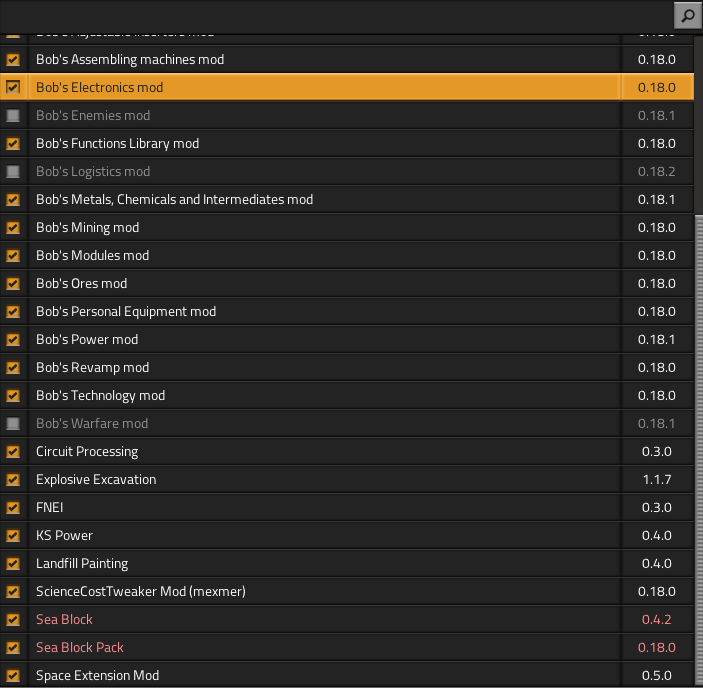703x688 pixels.
Task: Uncheck the Bob's Electronics mod checkbox
Action: [13, 88]
